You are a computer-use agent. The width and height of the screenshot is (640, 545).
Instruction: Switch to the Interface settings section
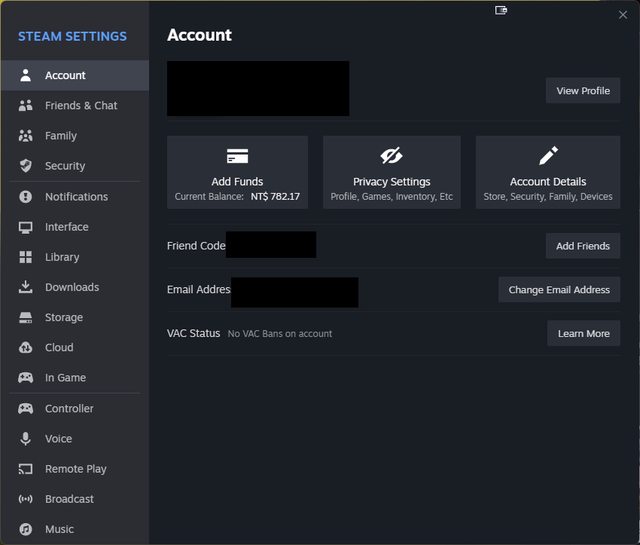pyautogui.click(x=66, y=227)
